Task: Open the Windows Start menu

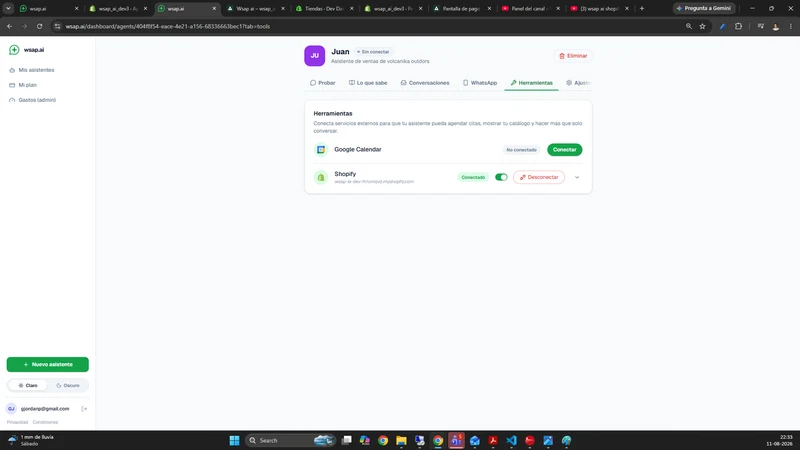Action: point(234,440)
